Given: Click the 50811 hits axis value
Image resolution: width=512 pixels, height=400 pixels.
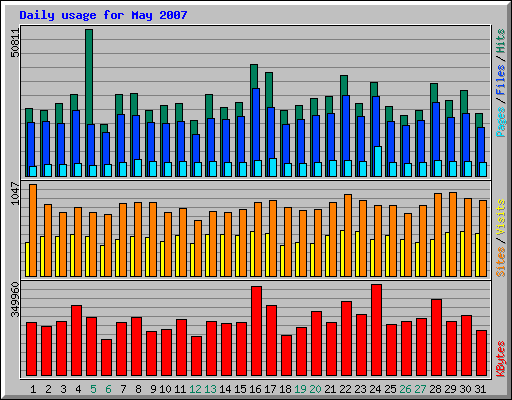Looking at the screenshot, I should pos(15,43).
